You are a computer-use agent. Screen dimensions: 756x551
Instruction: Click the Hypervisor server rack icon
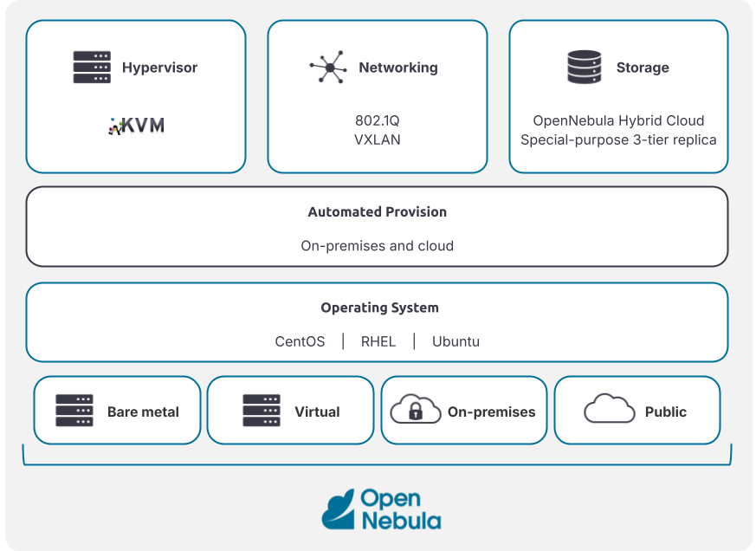click(92, 67)
